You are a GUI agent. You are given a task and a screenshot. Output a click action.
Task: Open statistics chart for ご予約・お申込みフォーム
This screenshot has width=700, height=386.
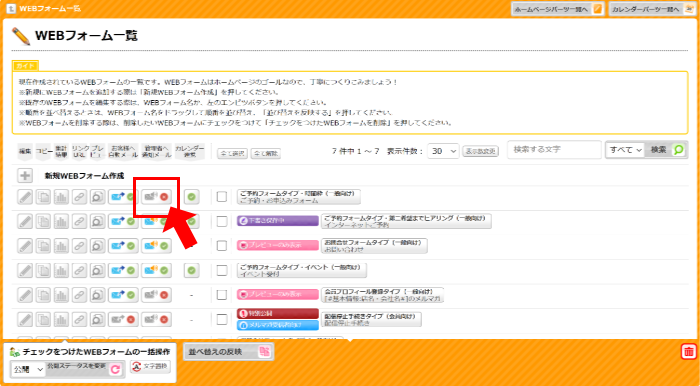[61, 197]
